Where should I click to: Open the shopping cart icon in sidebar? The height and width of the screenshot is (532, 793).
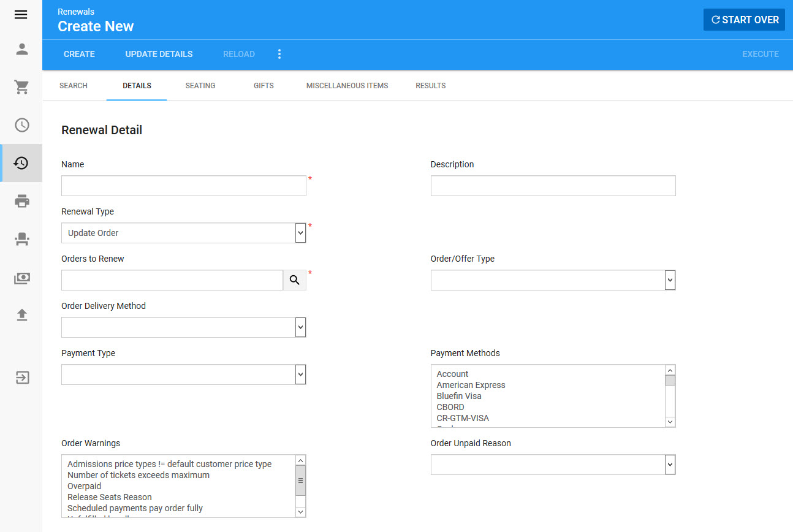click(x=22, y=87)
